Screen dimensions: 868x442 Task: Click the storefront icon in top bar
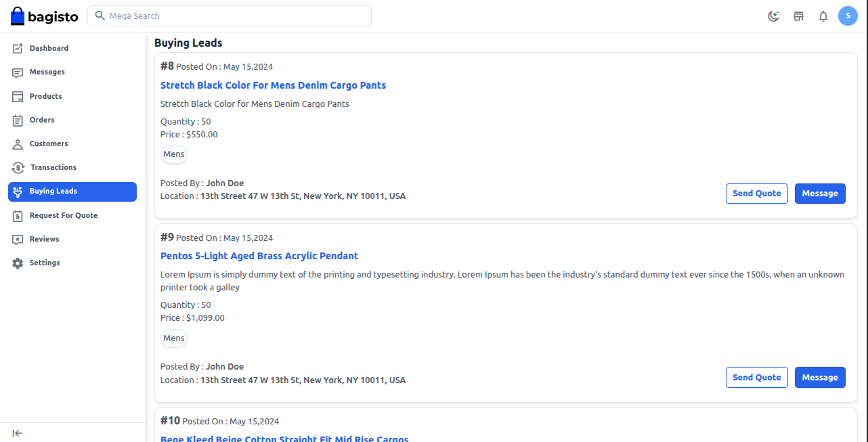(798, 16)
